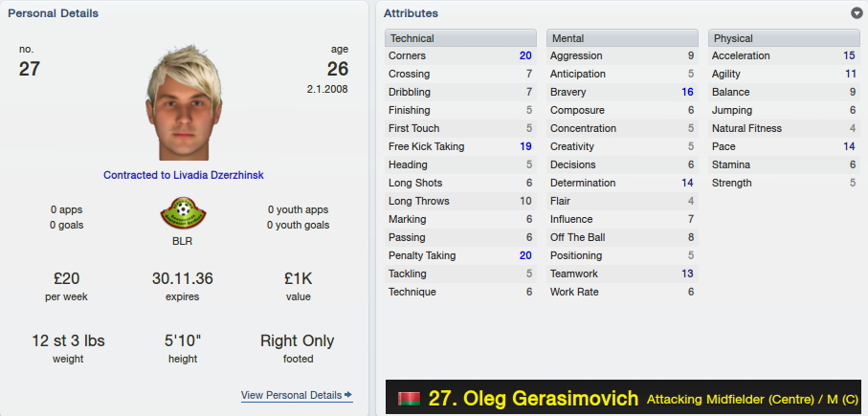Click the Oleg Gerasimovich name banner
The image size is (868, 416).
(x=623, y=397)
